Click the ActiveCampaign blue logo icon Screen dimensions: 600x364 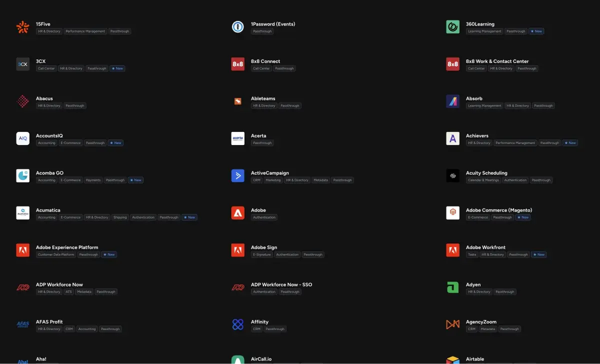238,175
